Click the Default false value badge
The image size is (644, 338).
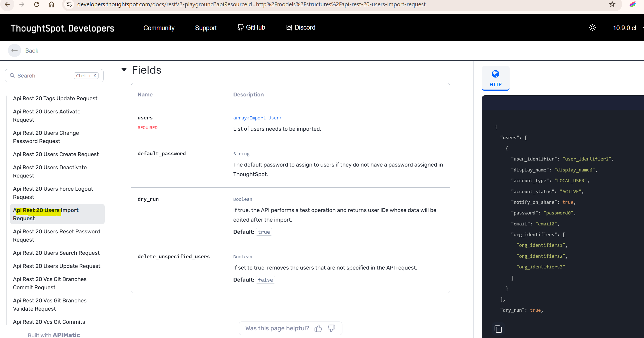tap(265, 280)
